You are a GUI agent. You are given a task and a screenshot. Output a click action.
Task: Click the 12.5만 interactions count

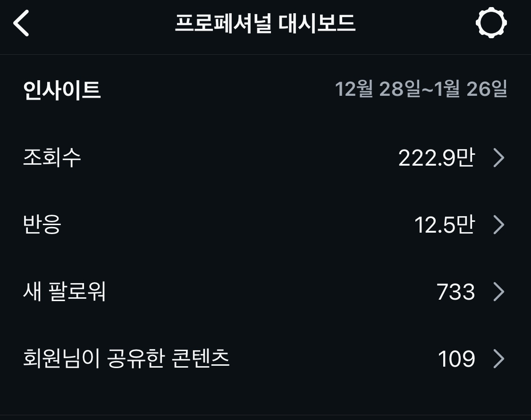click(444, 225)
